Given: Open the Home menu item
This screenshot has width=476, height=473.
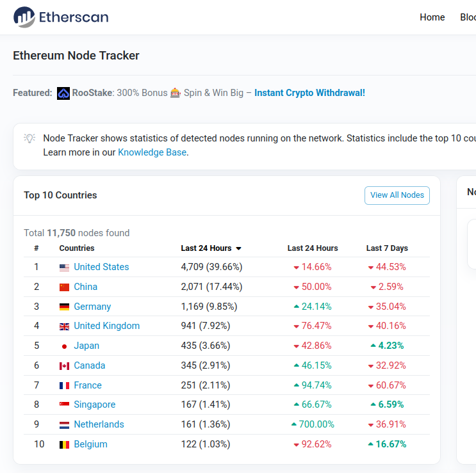Looking at the screenshot, I should (x=432, y=17).
